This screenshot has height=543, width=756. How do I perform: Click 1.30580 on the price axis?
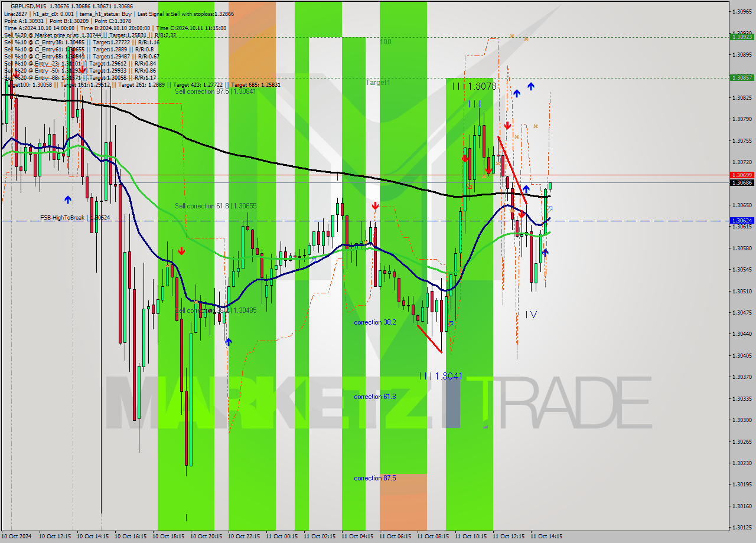tap(742, 248)
